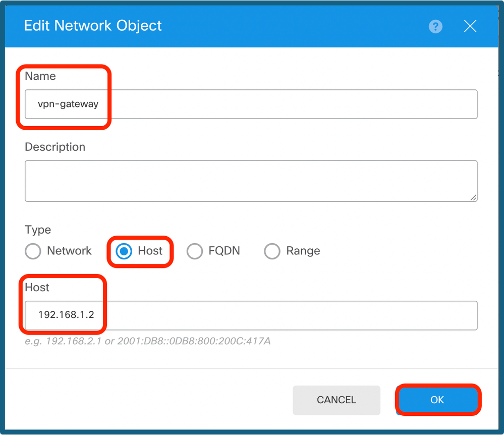Click the Host field showing 192.168.1.2

pyautogui.click(x=251, y=315)
